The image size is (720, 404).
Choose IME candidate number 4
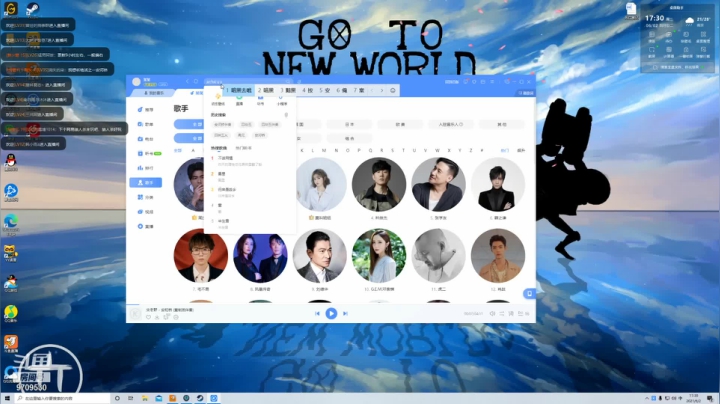pos(308,90)
